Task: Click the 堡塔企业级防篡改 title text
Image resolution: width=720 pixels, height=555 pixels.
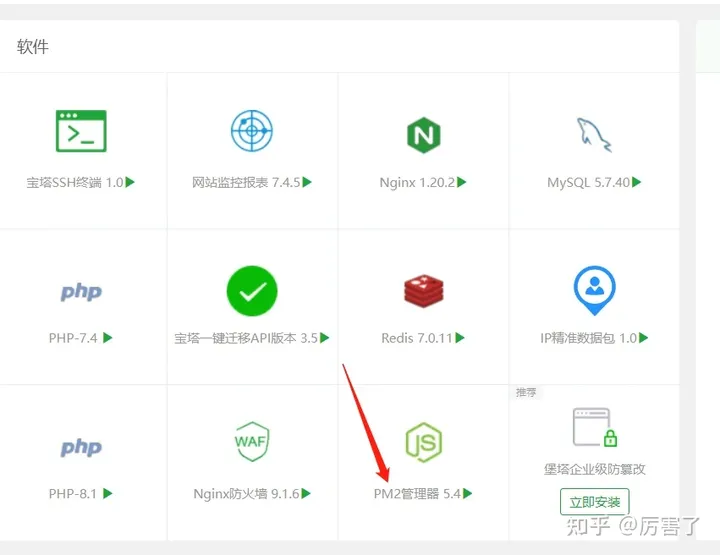Action: coord(595,469)
